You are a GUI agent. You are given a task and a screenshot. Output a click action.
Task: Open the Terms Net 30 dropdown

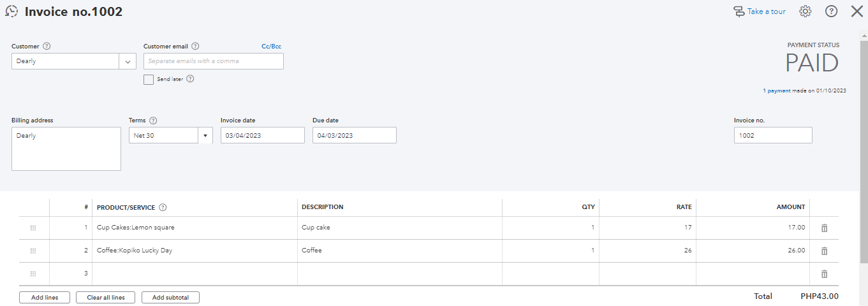[205, 135]
